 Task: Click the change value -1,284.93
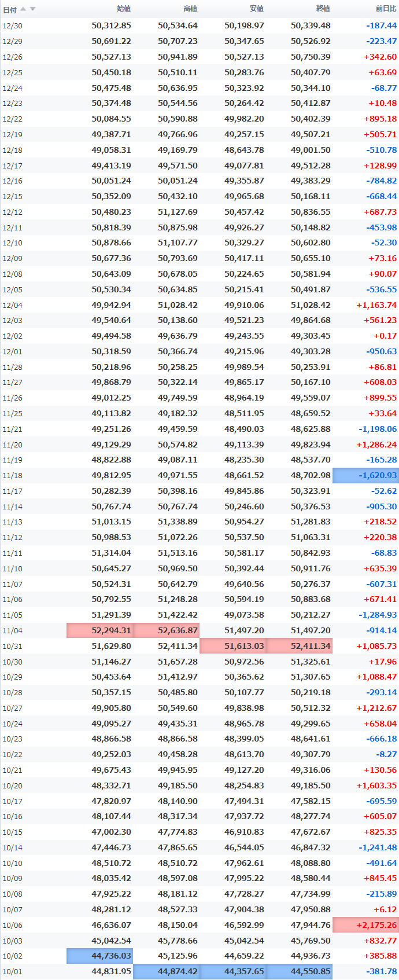click(378, 615)
